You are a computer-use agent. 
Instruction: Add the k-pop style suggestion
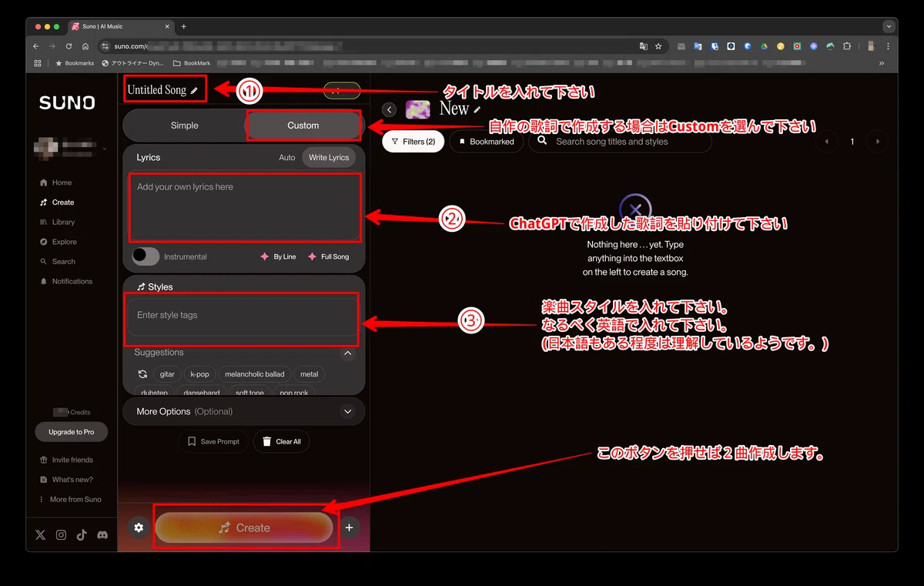199,374
